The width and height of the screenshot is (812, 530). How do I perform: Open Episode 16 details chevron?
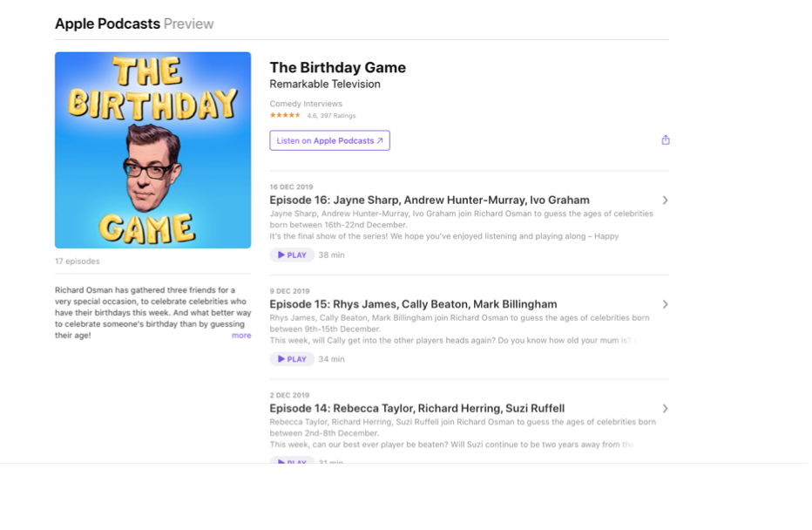[666, 200]
